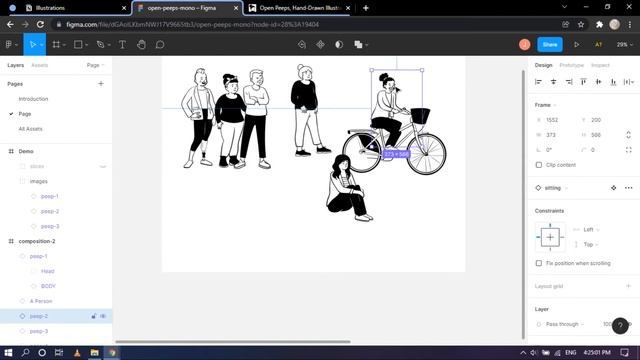Switch to the Assets tab

click(x=40, y=65)
